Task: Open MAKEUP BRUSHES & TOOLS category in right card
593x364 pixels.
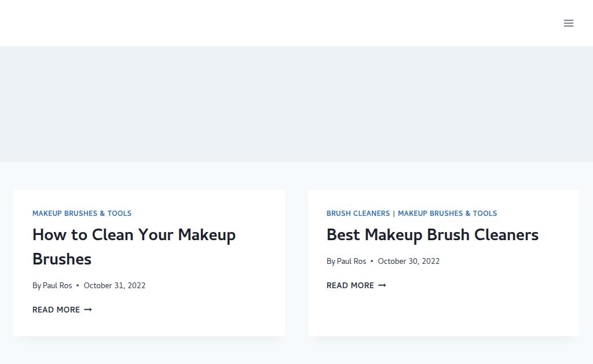Action: 447,213
